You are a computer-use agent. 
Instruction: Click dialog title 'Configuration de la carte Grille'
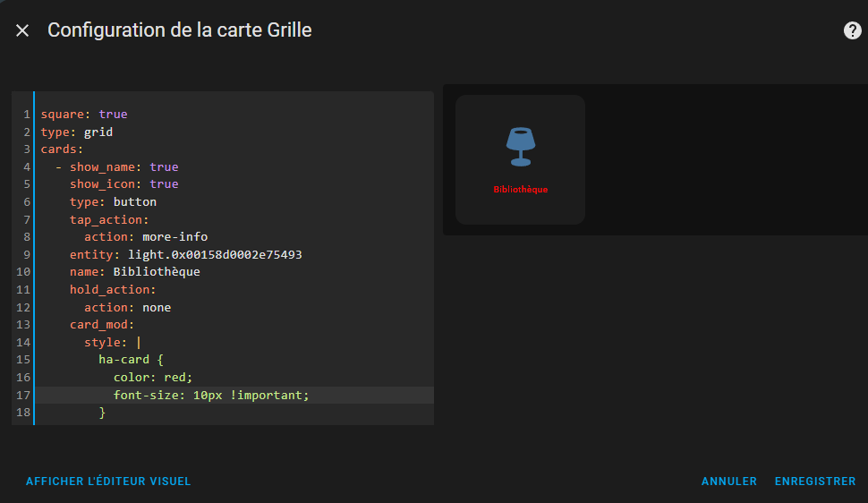click(179, 30)
